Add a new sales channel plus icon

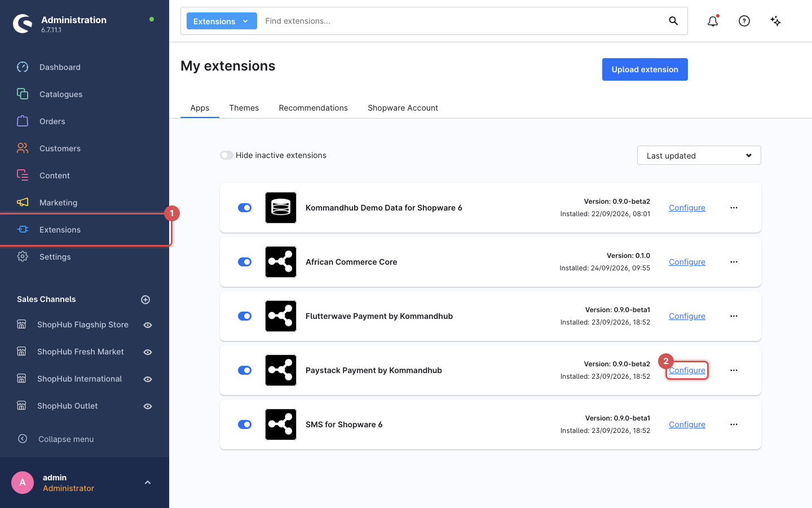145,300
